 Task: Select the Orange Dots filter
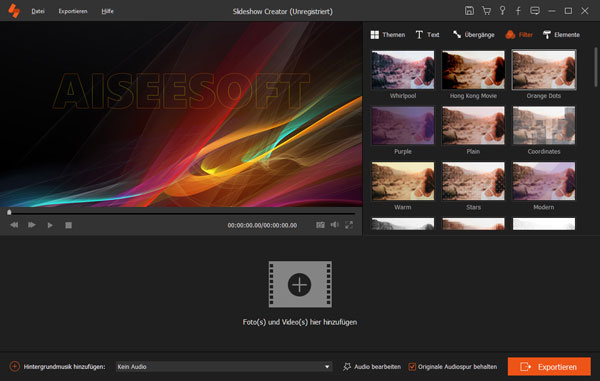(544, 70)
